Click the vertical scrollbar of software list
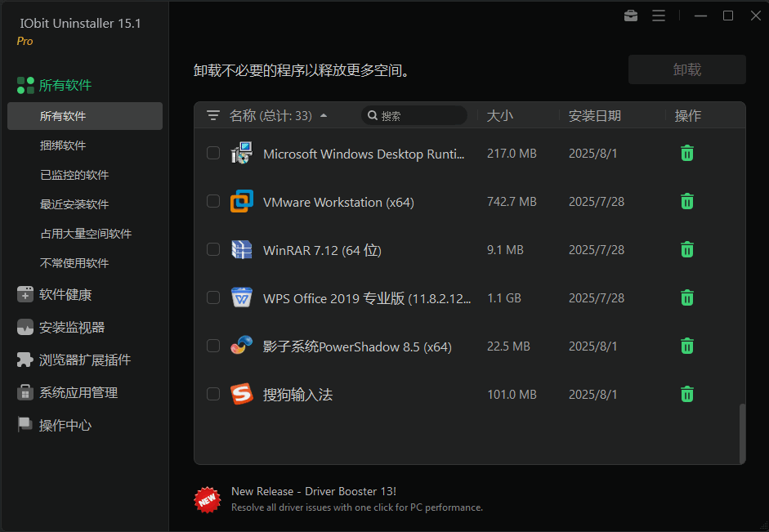The width and height of the screenshot is (769, 532). [x=742, y=433]
